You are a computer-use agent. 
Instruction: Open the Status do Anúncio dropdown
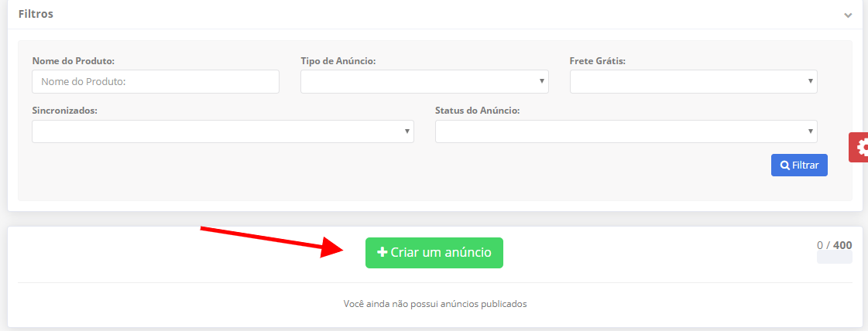(626, 131)
